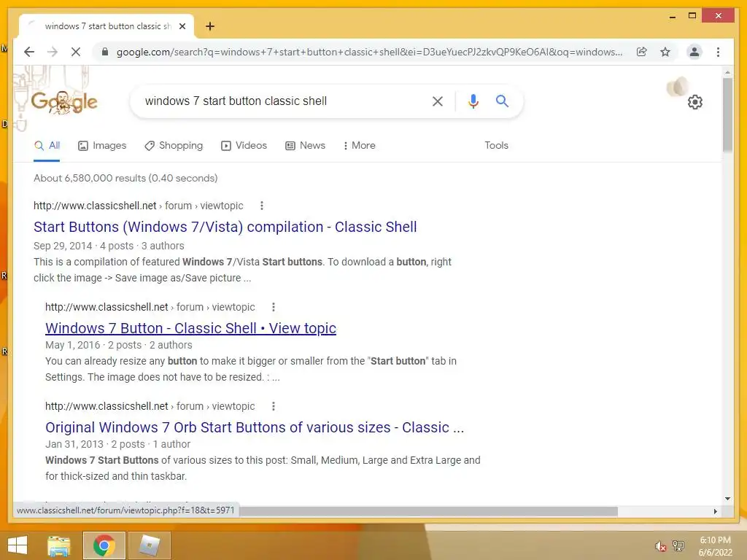Open Google quick settings gear

point(695,102)
